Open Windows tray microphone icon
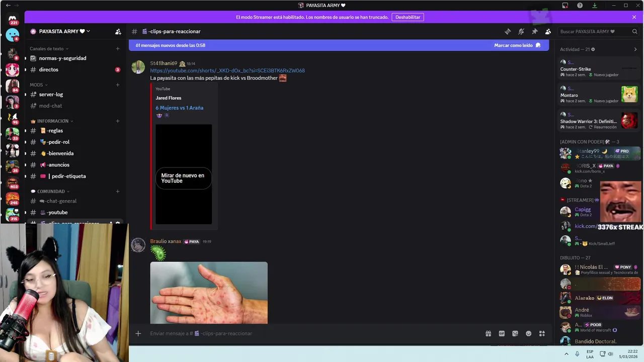Image resolution: width=644 pixels, height=362 pixels. pyautogui.click(x=577, y=354)
